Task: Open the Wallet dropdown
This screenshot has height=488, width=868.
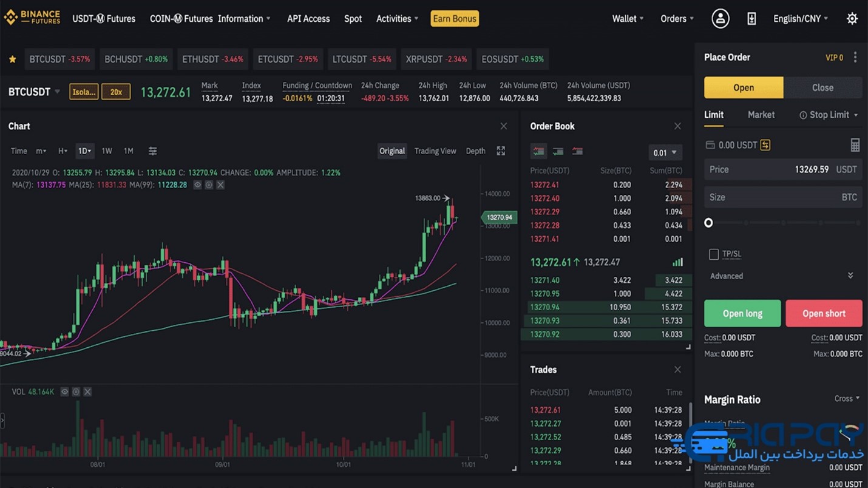Action: point(628,19)
